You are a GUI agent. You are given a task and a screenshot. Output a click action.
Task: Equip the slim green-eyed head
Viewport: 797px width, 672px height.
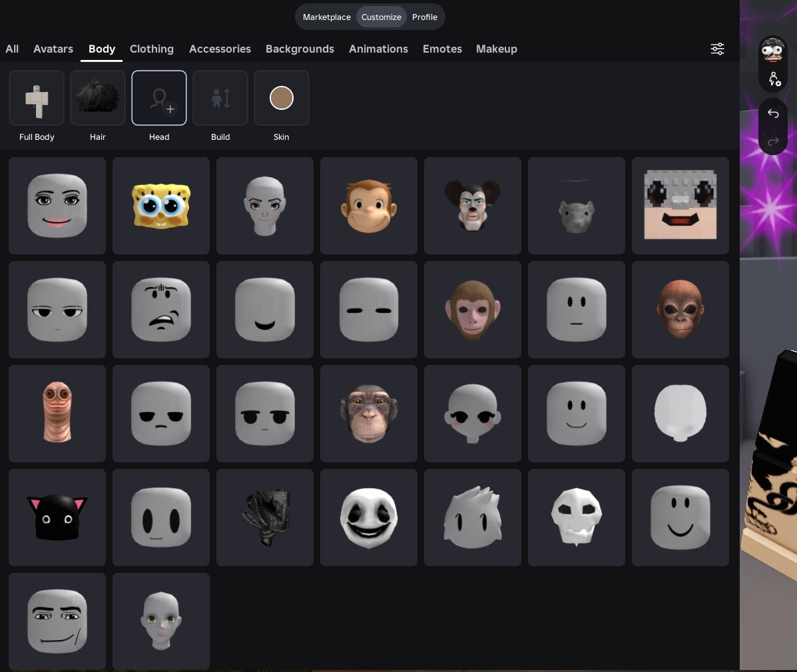tap(161, 621)
